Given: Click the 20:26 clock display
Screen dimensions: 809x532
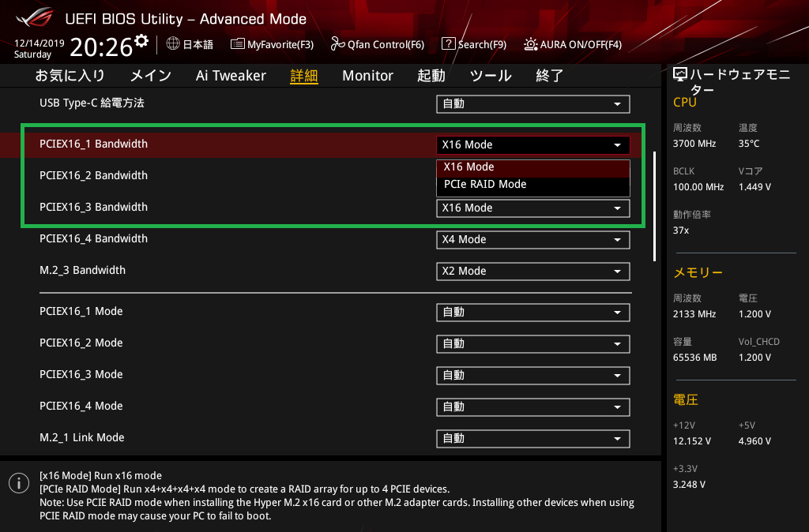Looking at the screenshot, I should [x=101, y=47].
